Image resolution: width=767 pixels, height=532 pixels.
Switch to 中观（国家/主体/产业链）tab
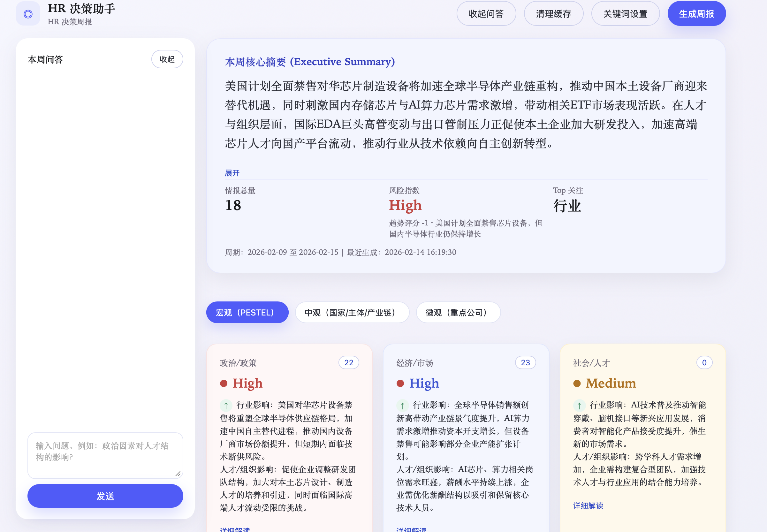[352, 312]
